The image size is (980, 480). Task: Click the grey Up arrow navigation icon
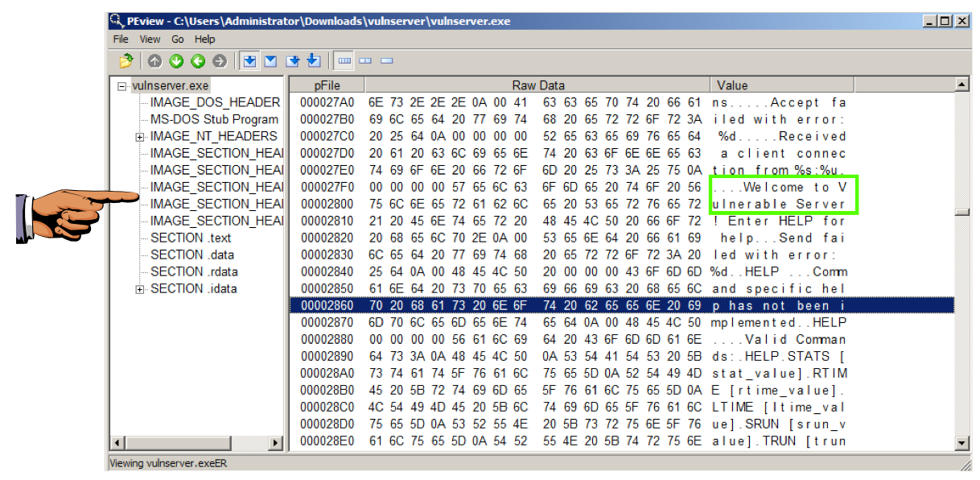click(154, 61)
